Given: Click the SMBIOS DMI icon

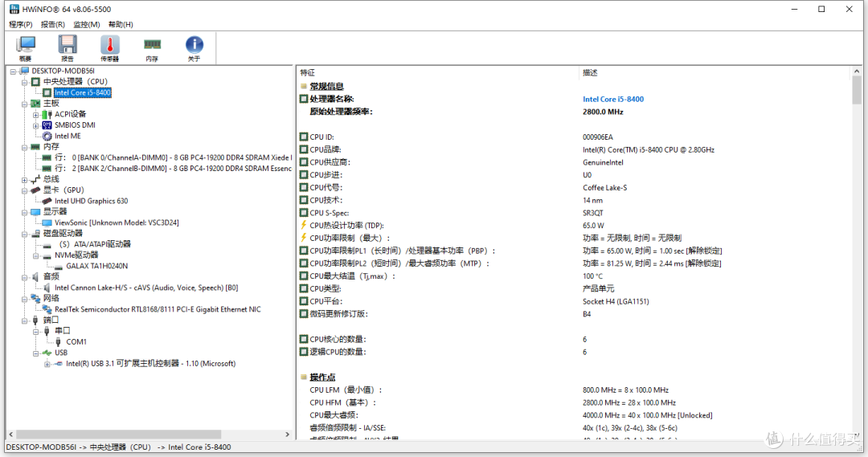Looking at the screenshot, I should (47, 125).
